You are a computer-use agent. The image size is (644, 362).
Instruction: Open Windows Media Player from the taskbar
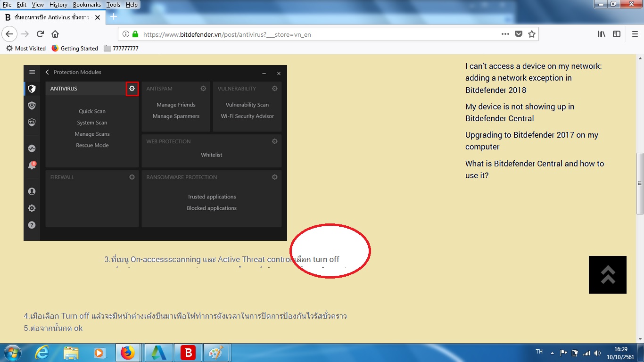point(99,353)
